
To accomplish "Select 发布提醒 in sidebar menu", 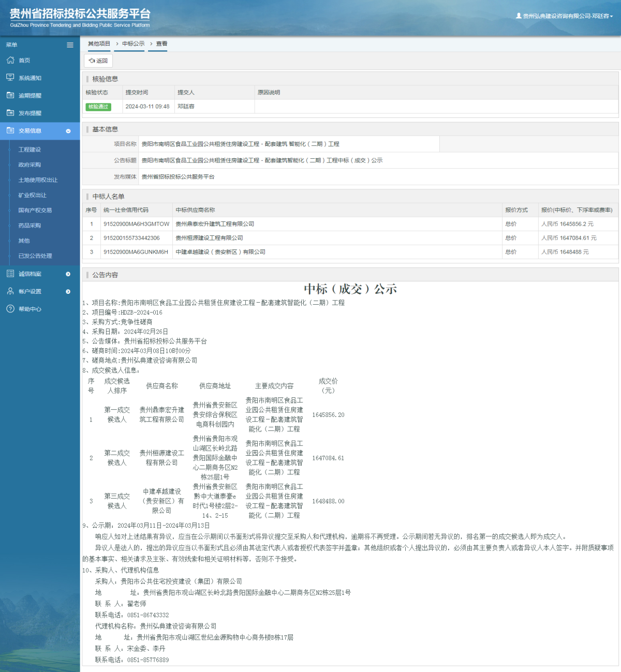I will click(x=30, y=113).
